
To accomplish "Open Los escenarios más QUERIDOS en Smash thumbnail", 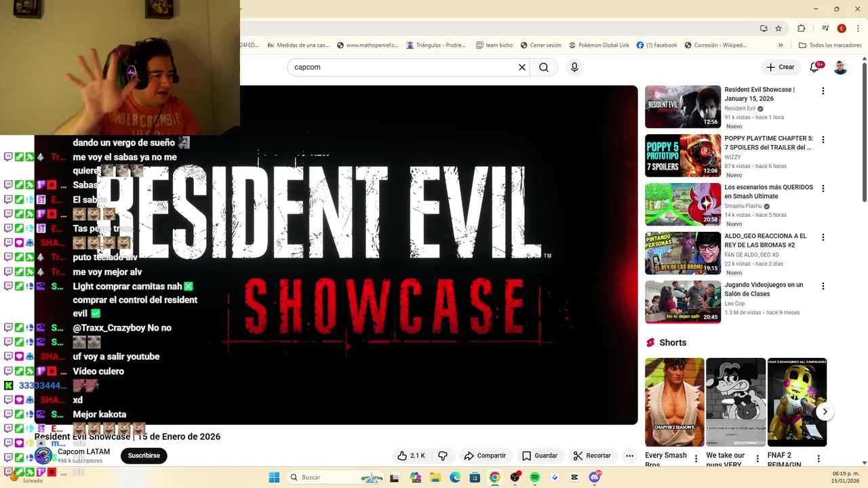I will pos(683,204).
